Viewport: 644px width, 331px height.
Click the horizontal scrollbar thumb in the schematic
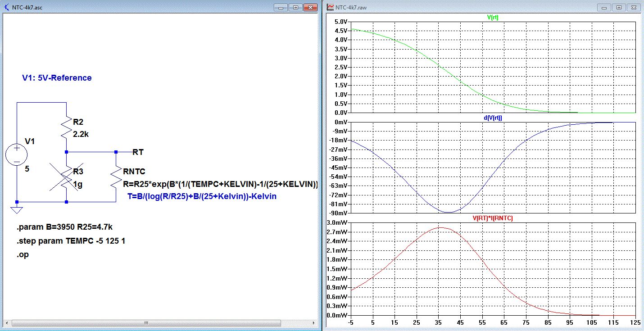point(145,323)
